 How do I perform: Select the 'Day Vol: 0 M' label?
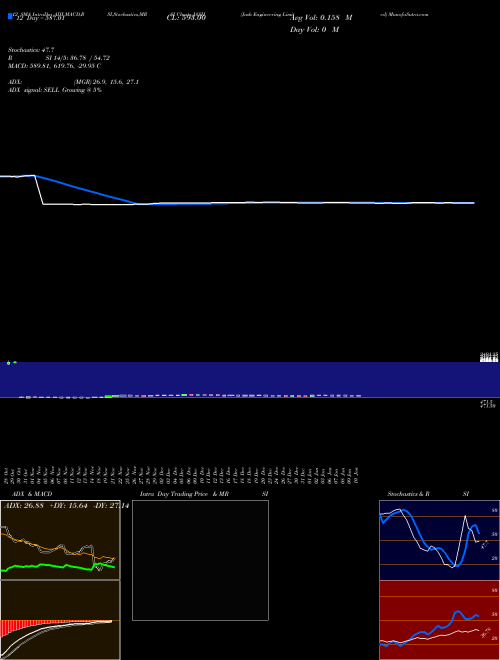coord(314,30)
